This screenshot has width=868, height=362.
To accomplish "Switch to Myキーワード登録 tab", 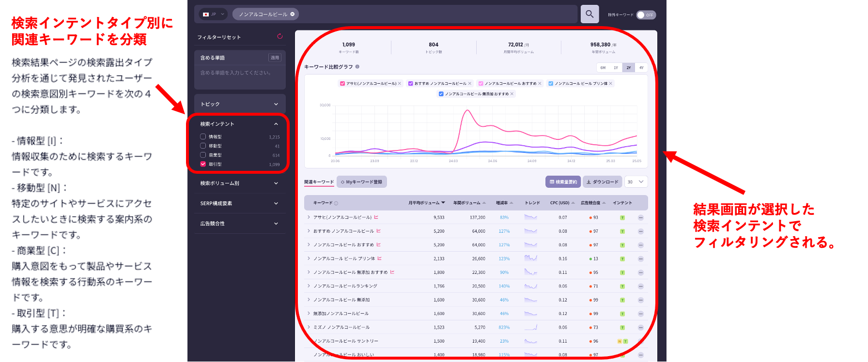I will [x=362, y=182].
